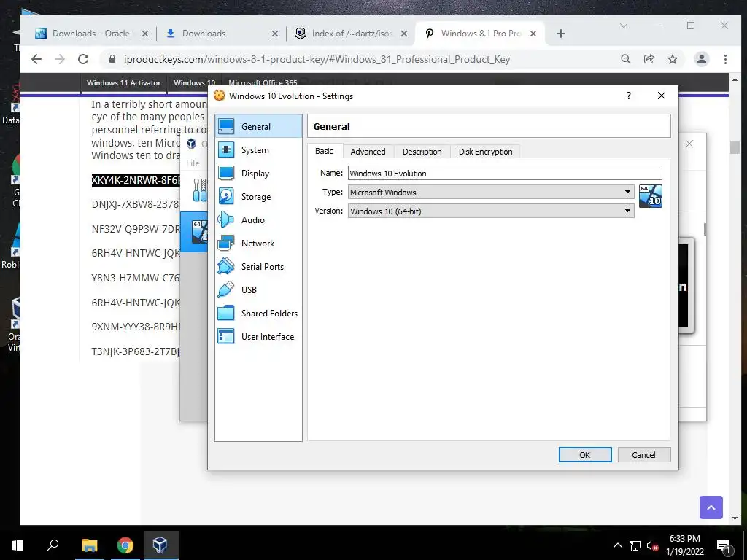Screen dimensions: 747x560
Task: Bookmark this page with the star
Action: (672, 59)
